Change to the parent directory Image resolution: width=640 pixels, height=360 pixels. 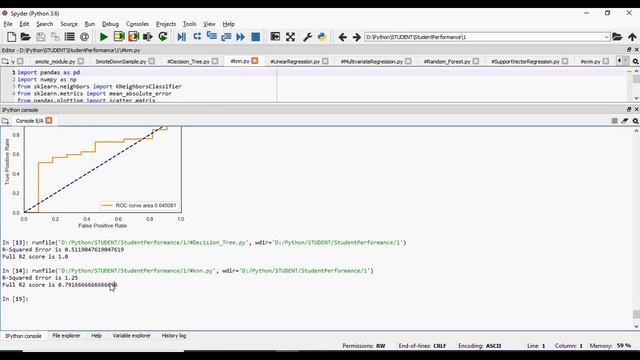632,37
